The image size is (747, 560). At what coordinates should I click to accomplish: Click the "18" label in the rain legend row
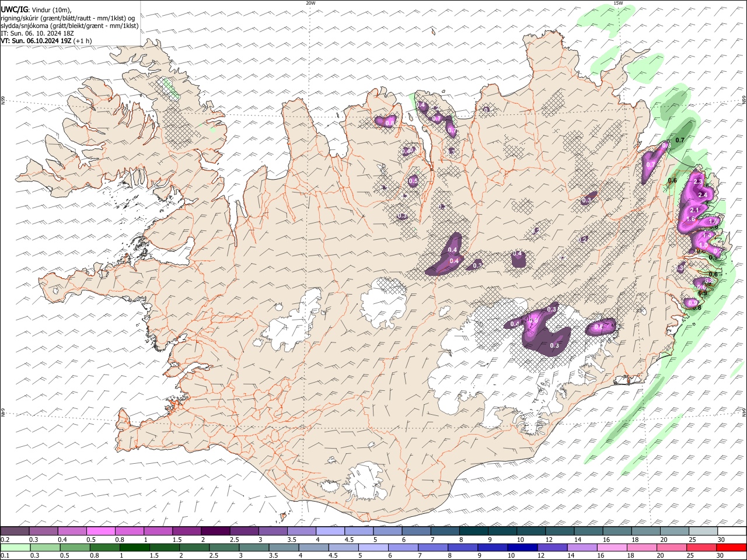pyautogui.click(x=630, y=555)
